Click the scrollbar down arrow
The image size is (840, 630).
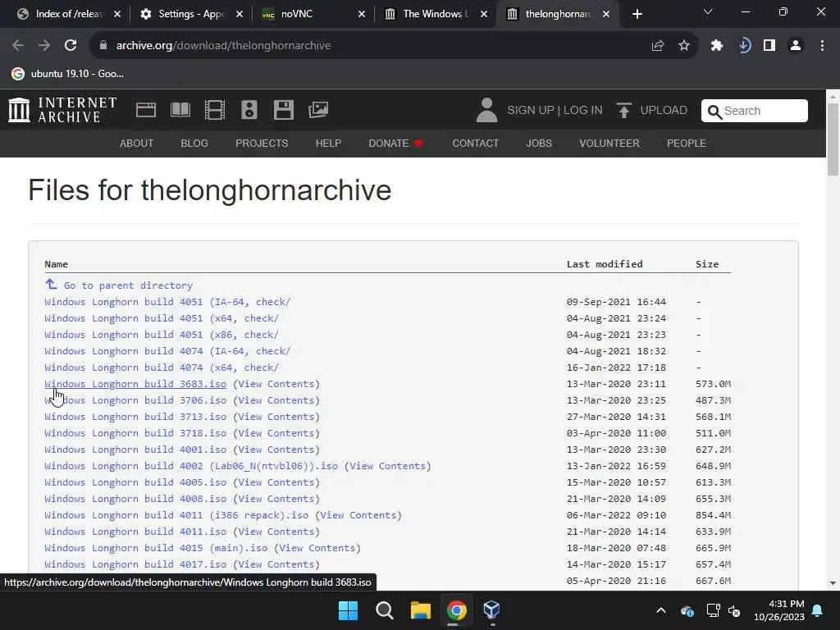point(833,583)
